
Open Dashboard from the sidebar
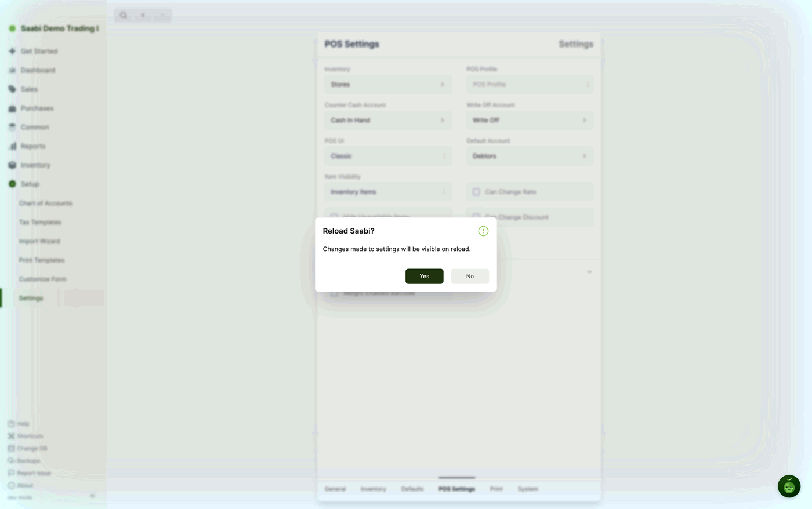38,70
